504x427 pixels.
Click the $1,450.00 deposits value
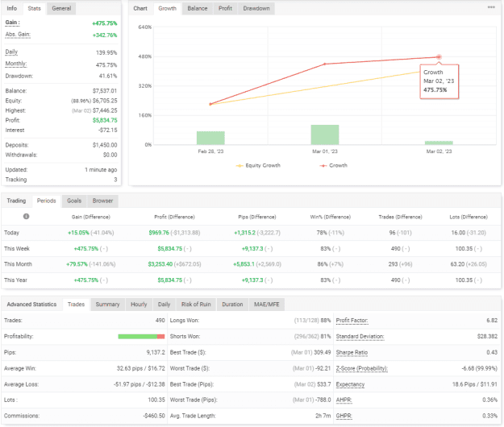(105, 145)
